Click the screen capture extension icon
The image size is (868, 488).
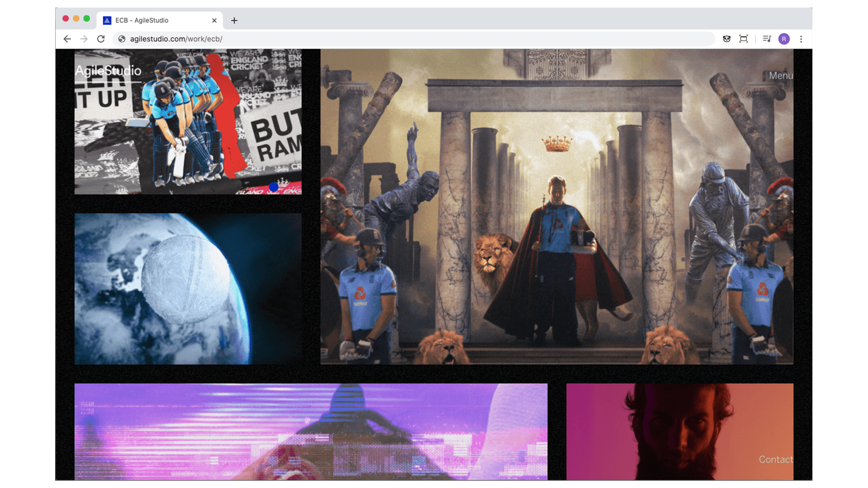coord(743,39)
